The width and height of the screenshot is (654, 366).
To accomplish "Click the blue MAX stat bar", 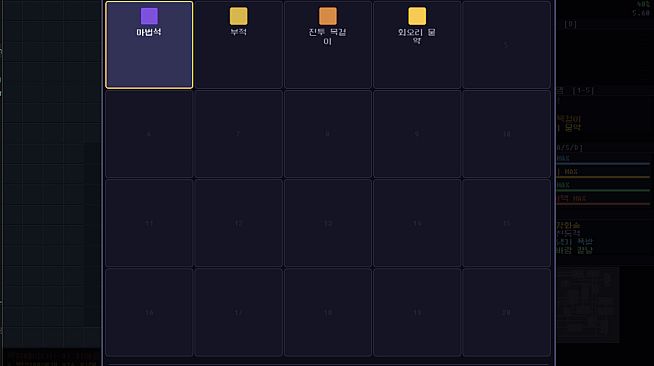I will click(603, 163).
